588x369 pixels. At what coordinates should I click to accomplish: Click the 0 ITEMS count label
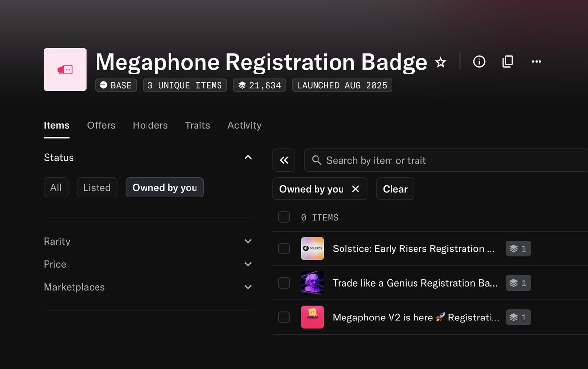(x=319, y=217)
